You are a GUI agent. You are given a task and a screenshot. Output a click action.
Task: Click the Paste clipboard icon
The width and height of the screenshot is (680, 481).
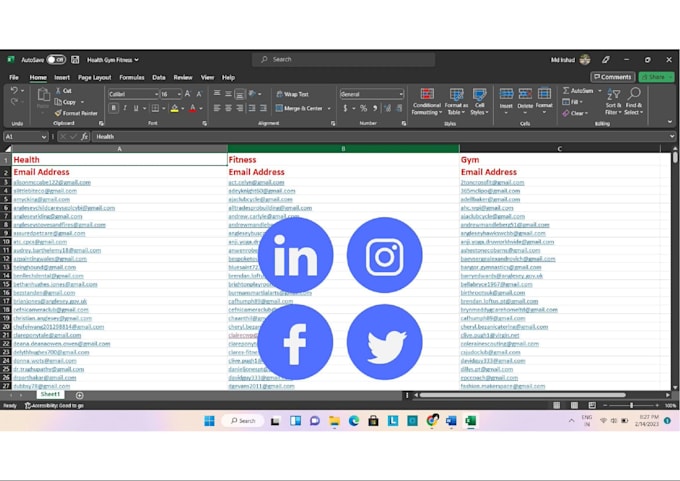(43, 96)
